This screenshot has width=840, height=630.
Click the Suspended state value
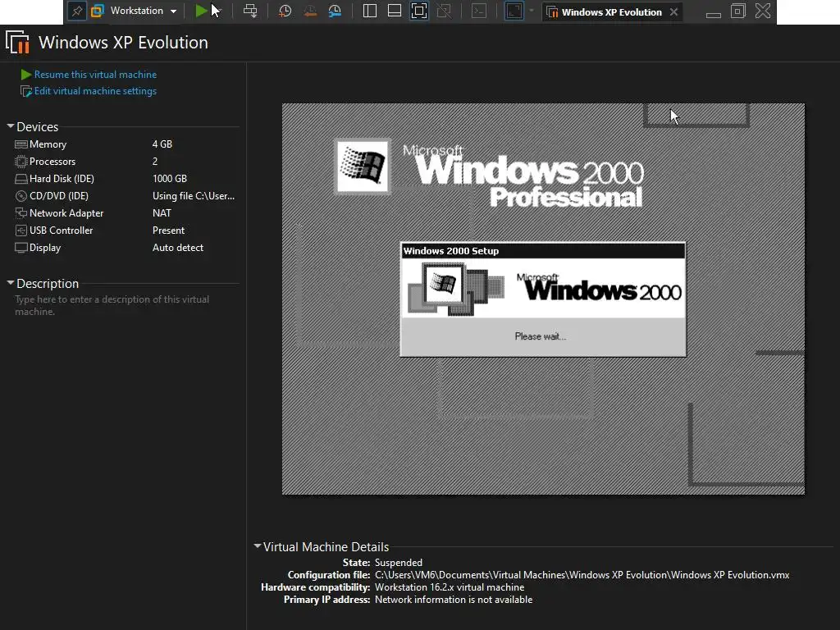pyautogui.click(x=399, y=563)
